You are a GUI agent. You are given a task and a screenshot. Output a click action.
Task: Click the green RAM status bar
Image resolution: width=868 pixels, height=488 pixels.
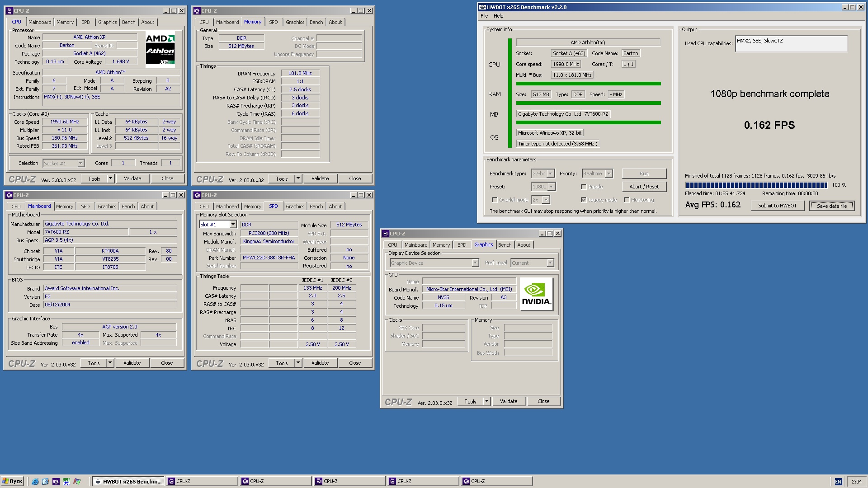tap(588, 103)
